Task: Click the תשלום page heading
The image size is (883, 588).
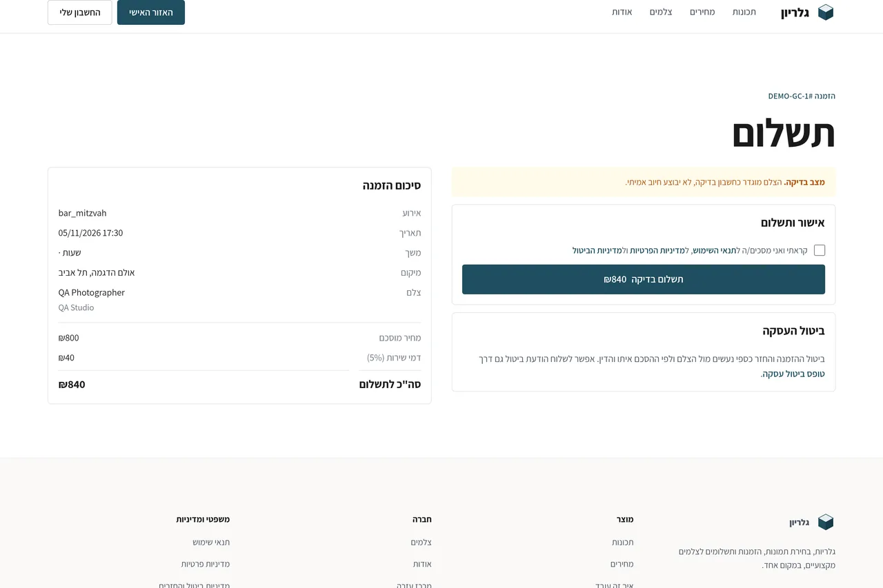Action: click(x=784, y=134)
